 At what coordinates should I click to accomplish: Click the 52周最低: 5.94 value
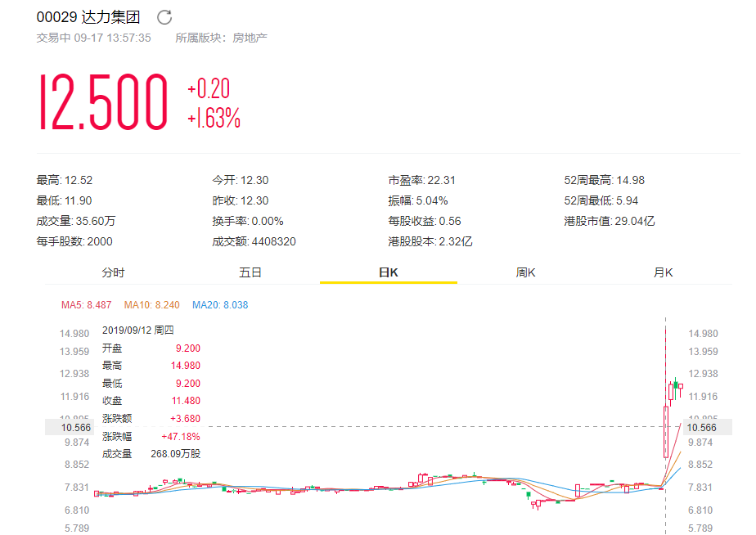[x=601, y=200]
